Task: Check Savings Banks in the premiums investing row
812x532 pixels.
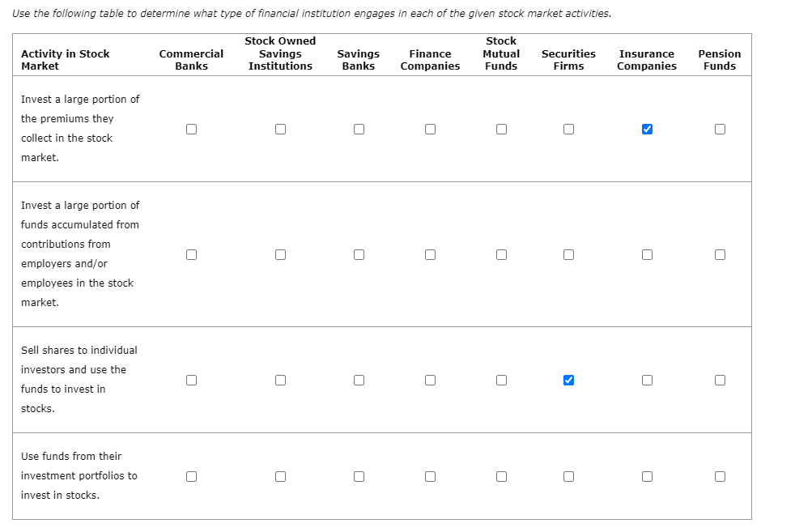Action: coord(359,129)
